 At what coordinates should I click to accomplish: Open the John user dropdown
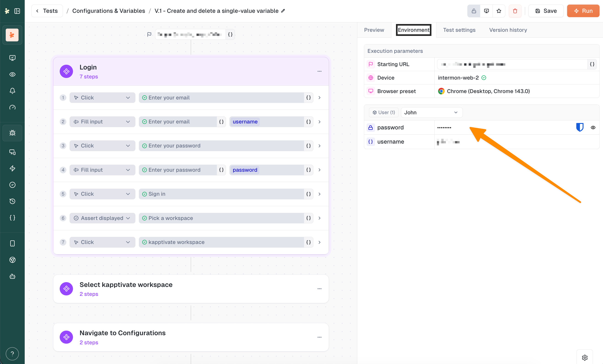tap(431, 112)
